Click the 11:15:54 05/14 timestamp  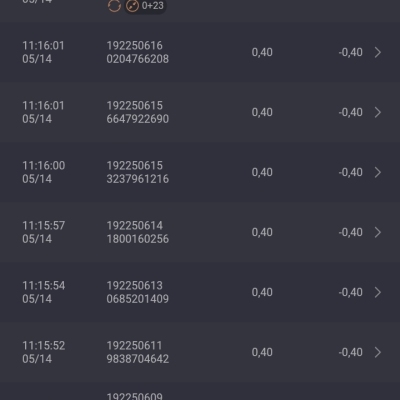tap(44, 292)
